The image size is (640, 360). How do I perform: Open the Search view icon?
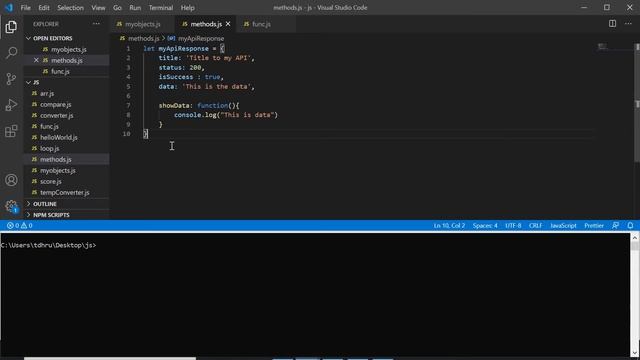click(x=11, y=53)
